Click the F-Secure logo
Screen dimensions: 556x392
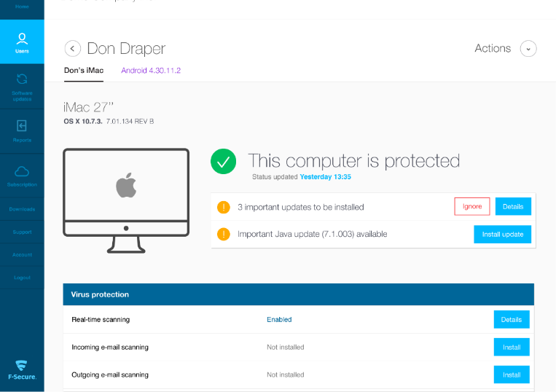(x=22, y=370)
